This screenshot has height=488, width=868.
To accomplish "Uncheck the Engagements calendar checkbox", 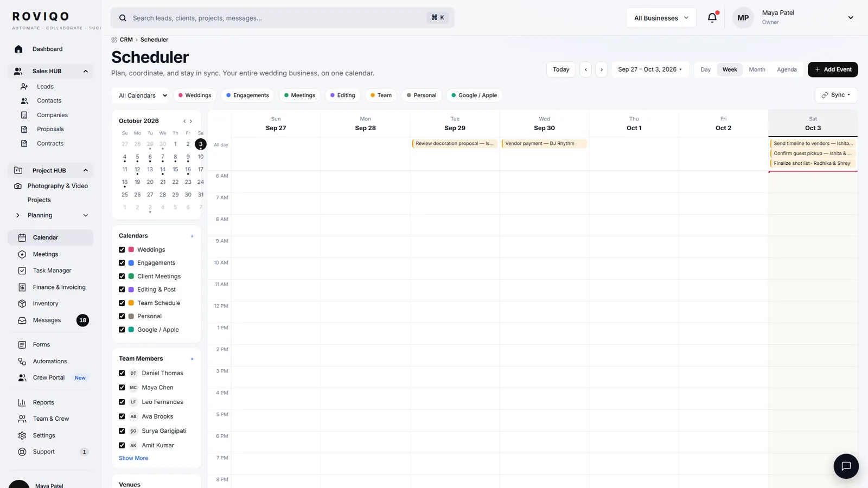I will tap(122, 263).
